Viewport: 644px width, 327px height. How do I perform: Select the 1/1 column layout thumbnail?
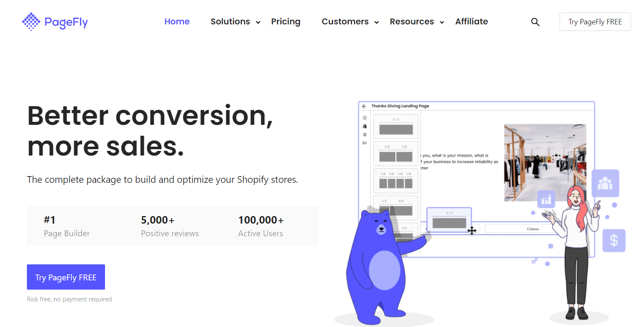click(x=396, y=127)
